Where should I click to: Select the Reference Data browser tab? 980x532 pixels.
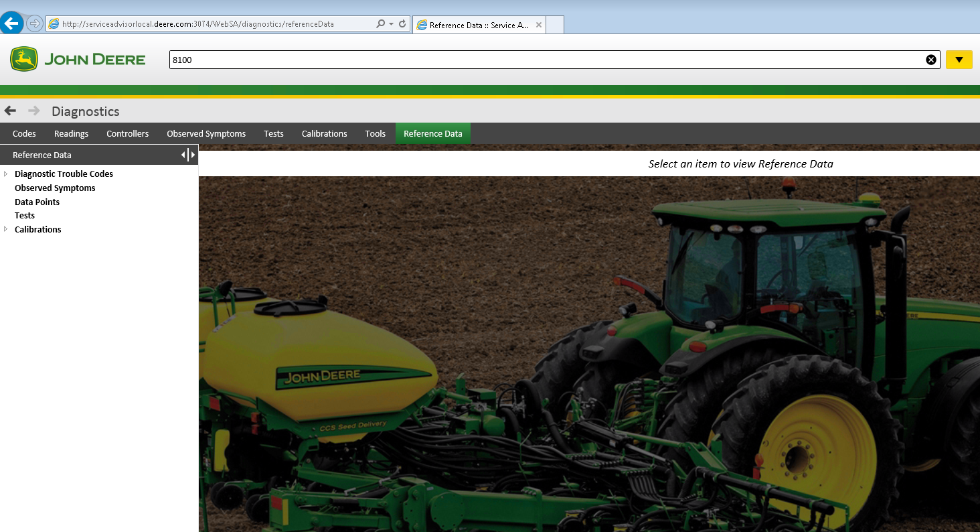point(479,25)
